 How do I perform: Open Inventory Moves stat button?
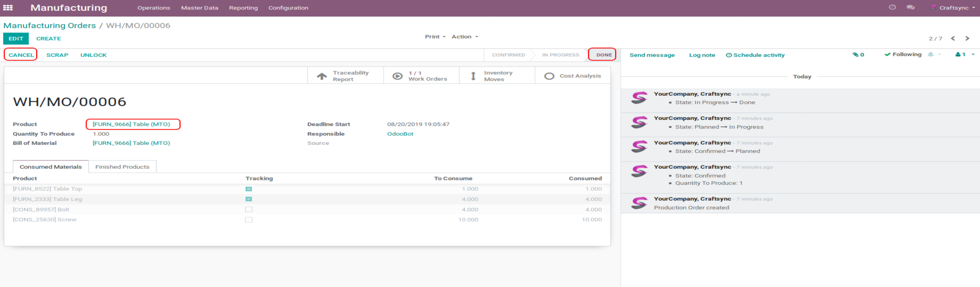(497, 76)
